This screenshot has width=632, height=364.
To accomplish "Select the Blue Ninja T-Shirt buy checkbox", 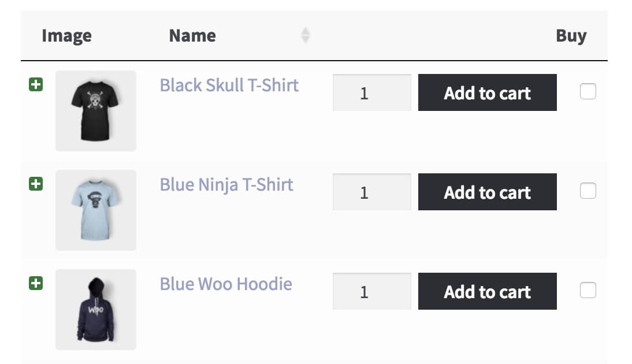I will click(588, 191).
